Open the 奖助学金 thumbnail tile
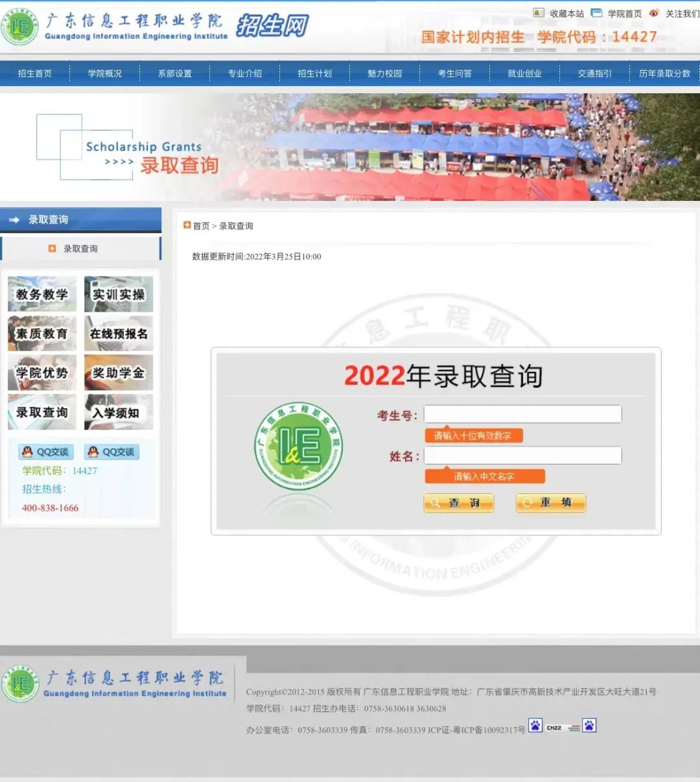 point(119,373)
